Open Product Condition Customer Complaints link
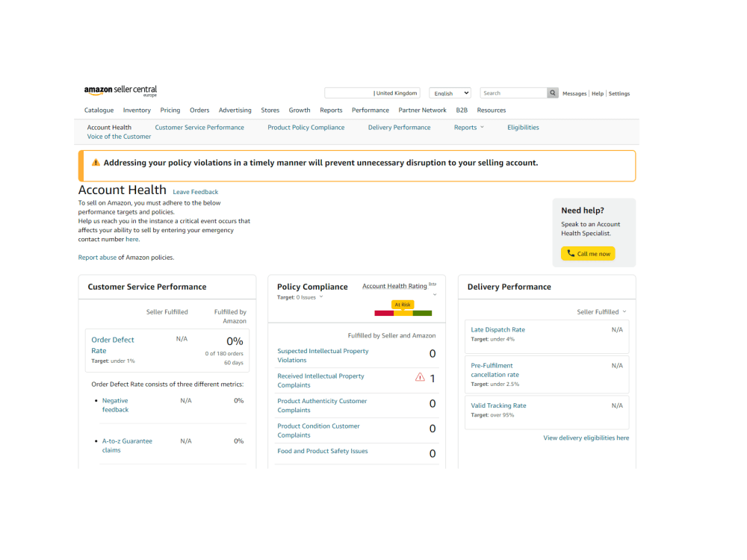Viewport: 747px width, 560px height. click(x=318, y=431)
